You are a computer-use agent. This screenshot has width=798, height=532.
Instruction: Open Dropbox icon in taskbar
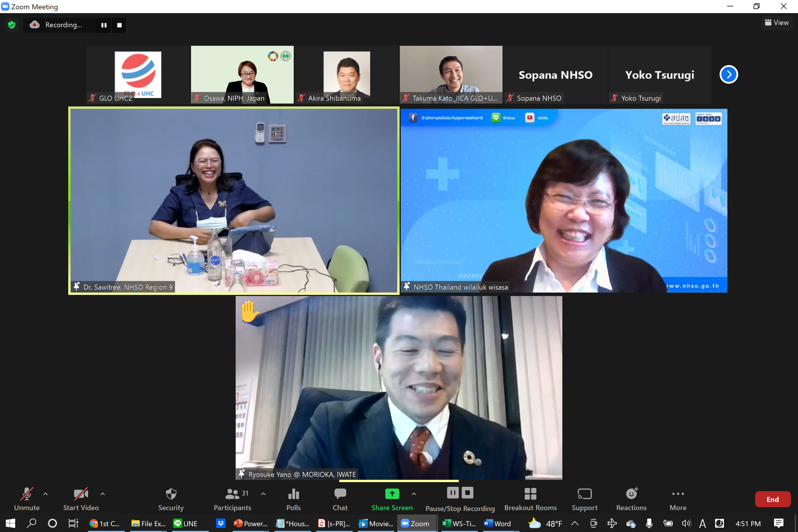coord(221,524)
